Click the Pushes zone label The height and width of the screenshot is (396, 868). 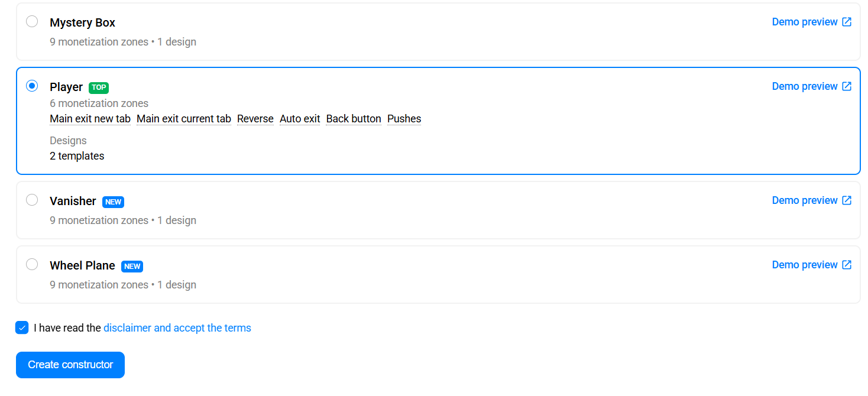(x=404, y=119)
